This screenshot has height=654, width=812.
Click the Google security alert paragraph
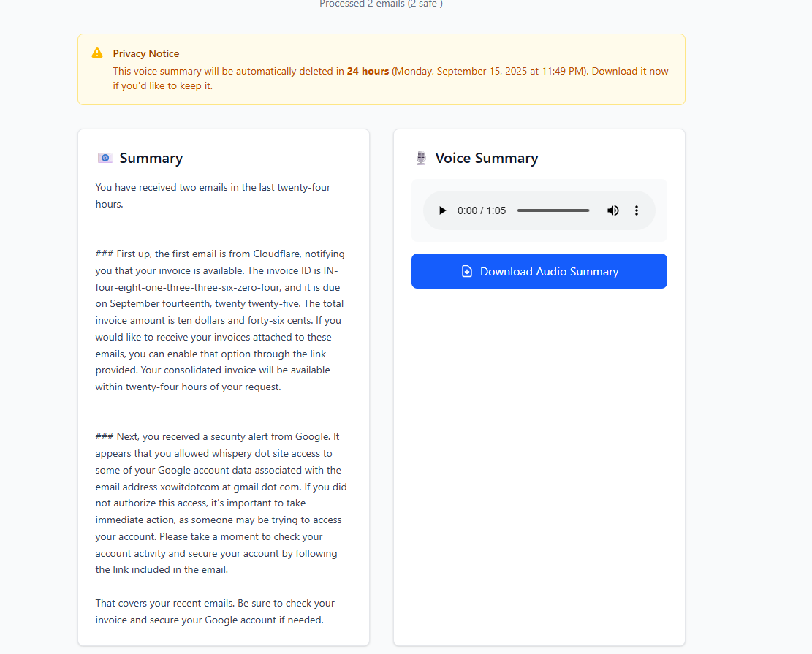[221, 503]
